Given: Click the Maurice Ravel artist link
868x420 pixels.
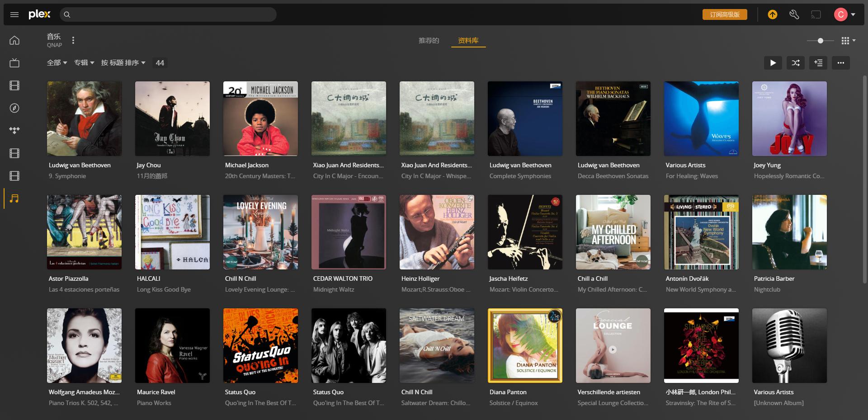Looking at the screenshot, I should pyautogui.click(x=156, y=392).
